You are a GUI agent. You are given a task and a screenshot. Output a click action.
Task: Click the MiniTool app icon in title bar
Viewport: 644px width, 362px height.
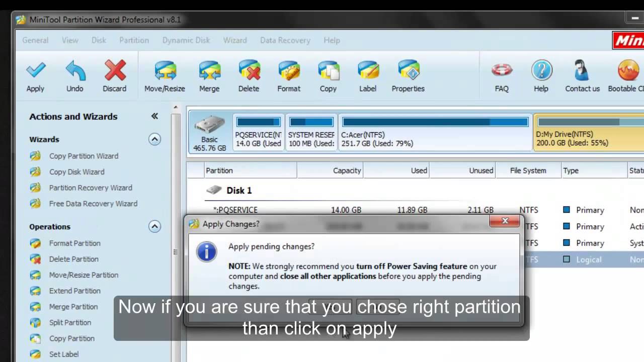click(x=21, y=20)
